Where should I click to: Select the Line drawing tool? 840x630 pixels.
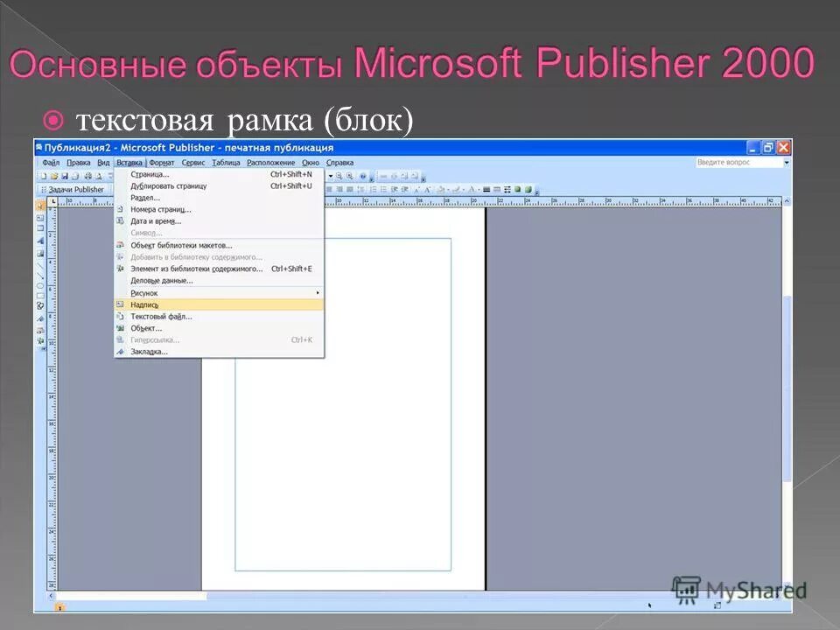40,264
